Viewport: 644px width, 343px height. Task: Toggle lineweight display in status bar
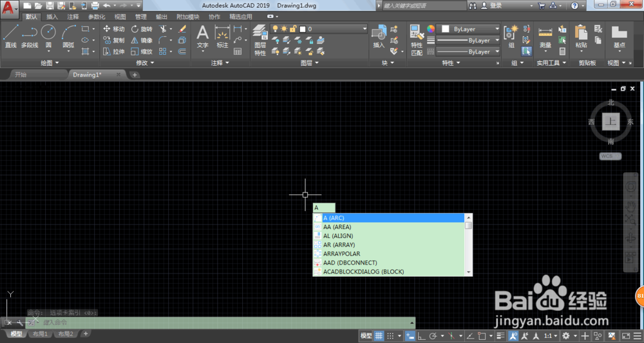[500, 336]
